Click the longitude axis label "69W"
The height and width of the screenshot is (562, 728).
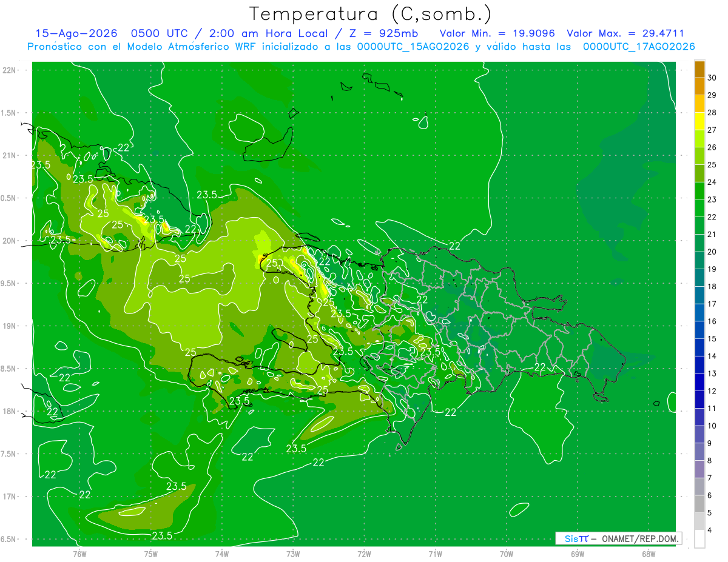click(x=578, y=554)
